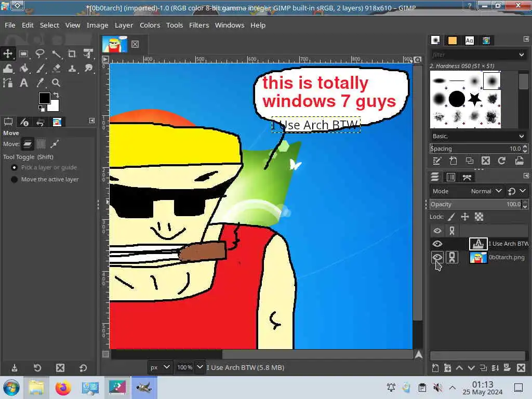Raise the layer with up arrow
The height and width of the screenshot is (399, 532).
point(459,368)
